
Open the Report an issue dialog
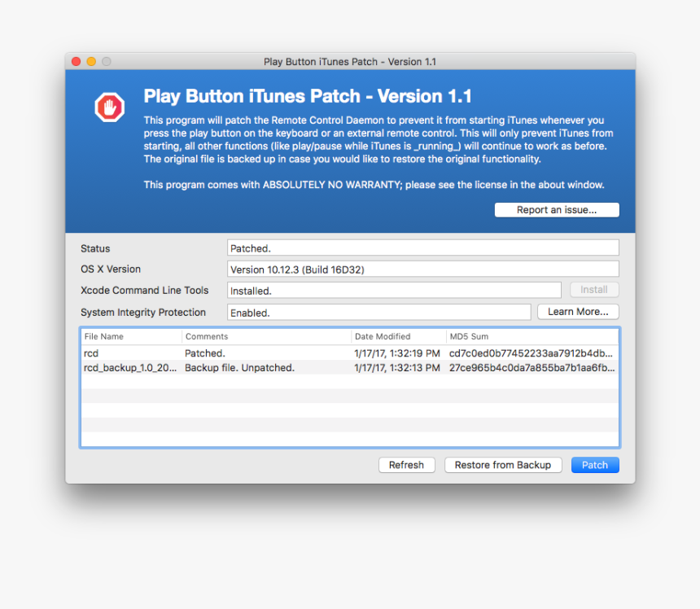[557, 210]
